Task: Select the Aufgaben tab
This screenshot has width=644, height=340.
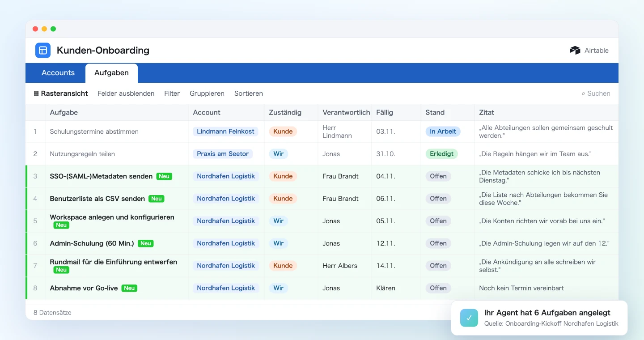Action: [111, 73]
